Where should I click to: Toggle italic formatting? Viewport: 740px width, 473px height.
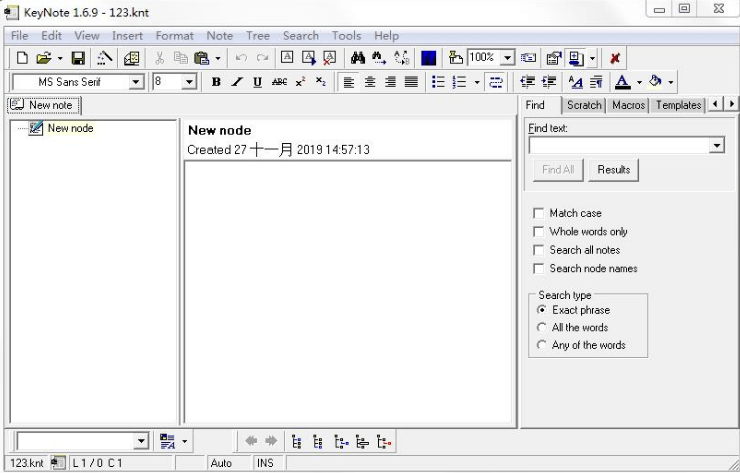(237, 82)
